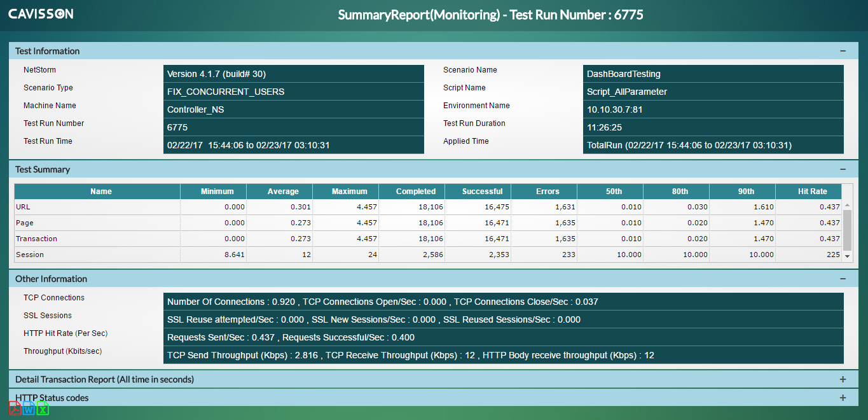This screenshot has height=420, width=868.
Task: Click the FIX_CONCURRENT_USERS scenario type value
Action: tap(294, 92)
